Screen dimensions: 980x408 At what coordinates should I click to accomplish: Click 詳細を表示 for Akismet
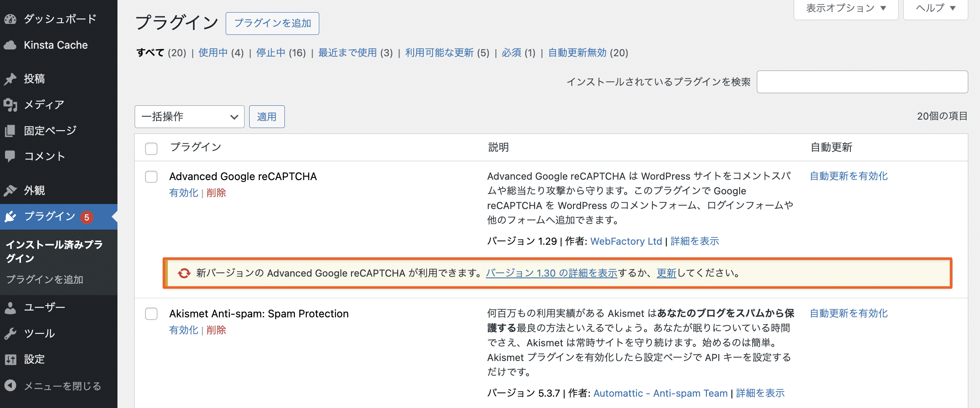[x=760, y=393]
